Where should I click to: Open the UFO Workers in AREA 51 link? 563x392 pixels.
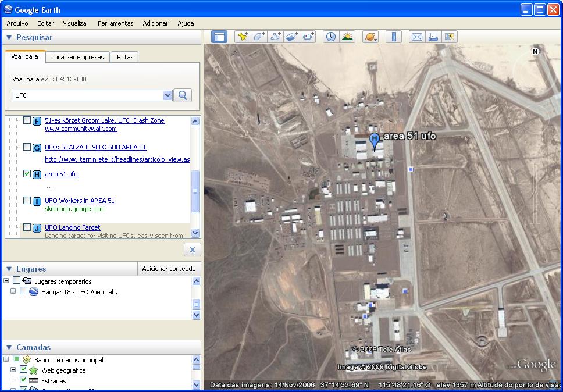(80, 200)
